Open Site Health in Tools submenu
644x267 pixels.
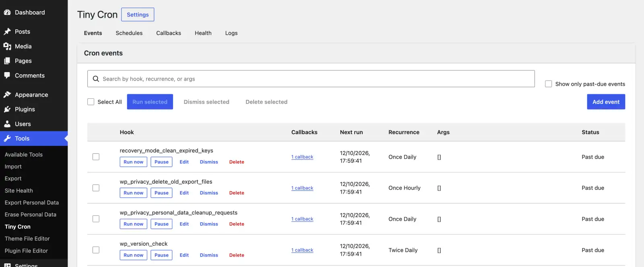click(19, 190)
